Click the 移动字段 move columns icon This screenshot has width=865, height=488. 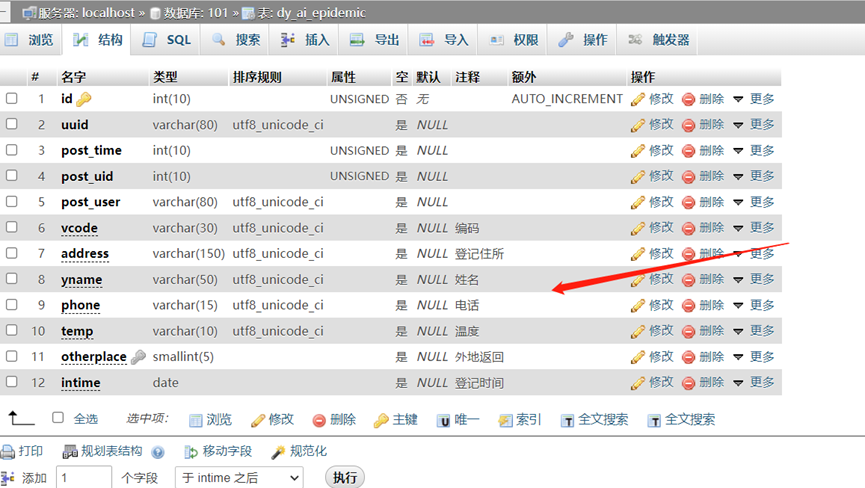click(191, 452)
